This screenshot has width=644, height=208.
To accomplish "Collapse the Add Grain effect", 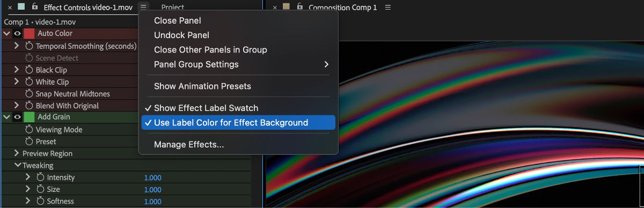I will tap(6, 117).
